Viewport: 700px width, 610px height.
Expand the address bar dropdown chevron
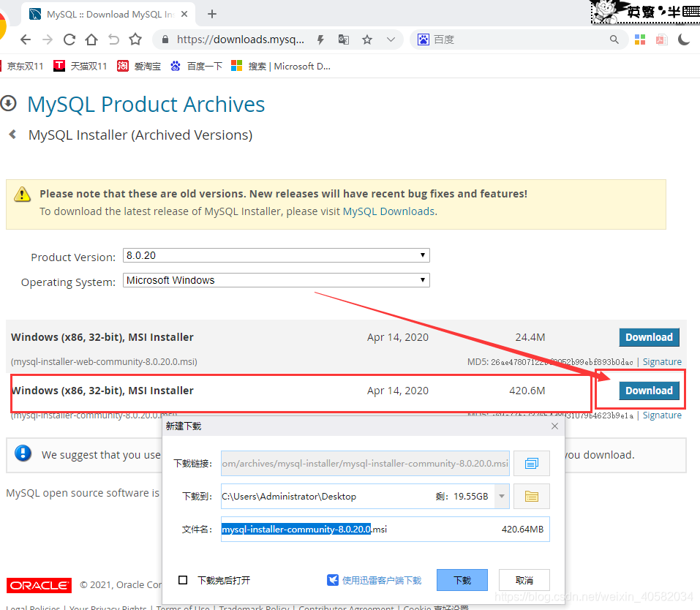click(x=391, y=39)
